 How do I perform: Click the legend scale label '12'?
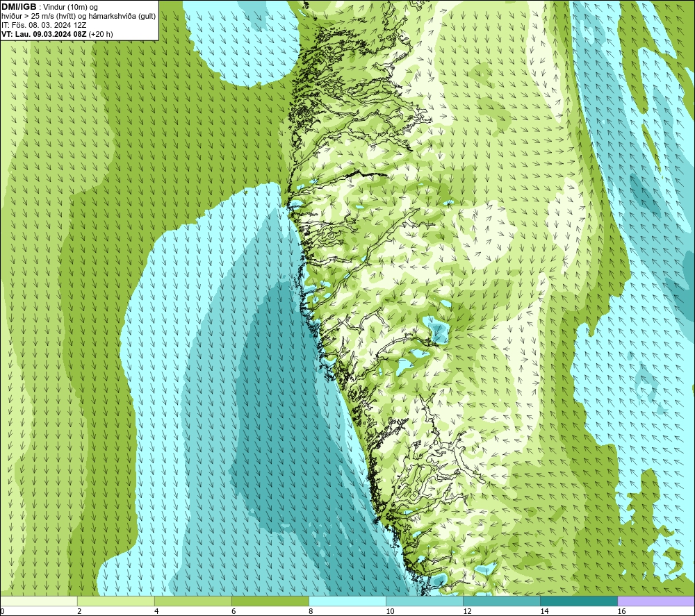pos(467,612)
